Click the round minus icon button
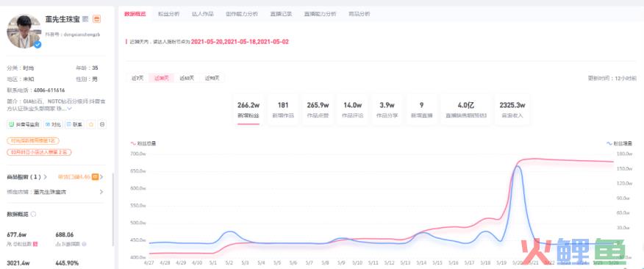Screen dimensions: 644x269 tap(102, 124)
